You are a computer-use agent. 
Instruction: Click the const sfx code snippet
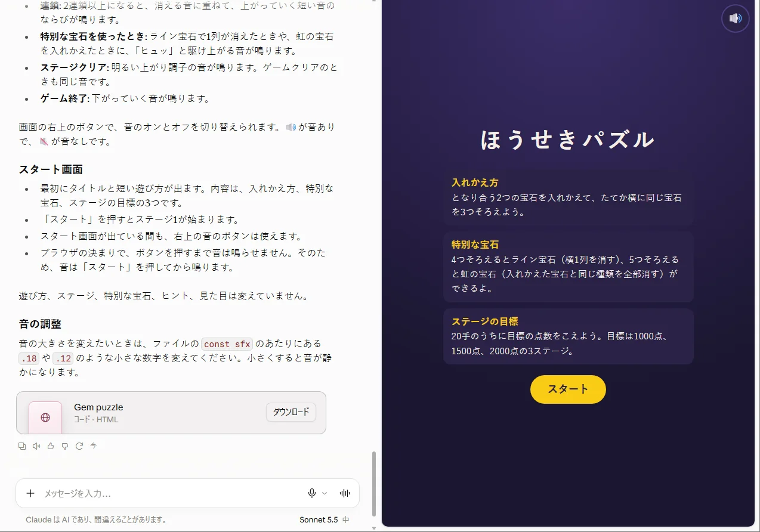pos(227,344)
